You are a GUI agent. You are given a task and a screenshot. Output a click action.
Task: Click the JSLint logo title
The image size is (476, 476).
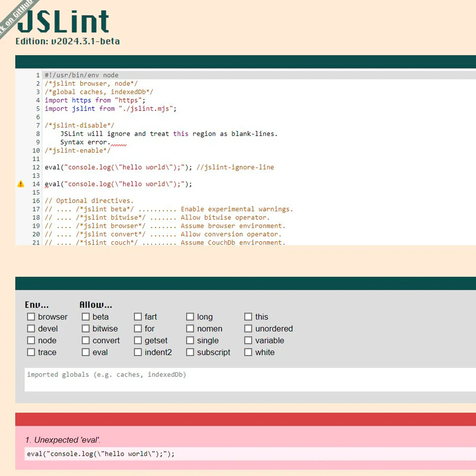pyautogui.click(x=63, y=21)
